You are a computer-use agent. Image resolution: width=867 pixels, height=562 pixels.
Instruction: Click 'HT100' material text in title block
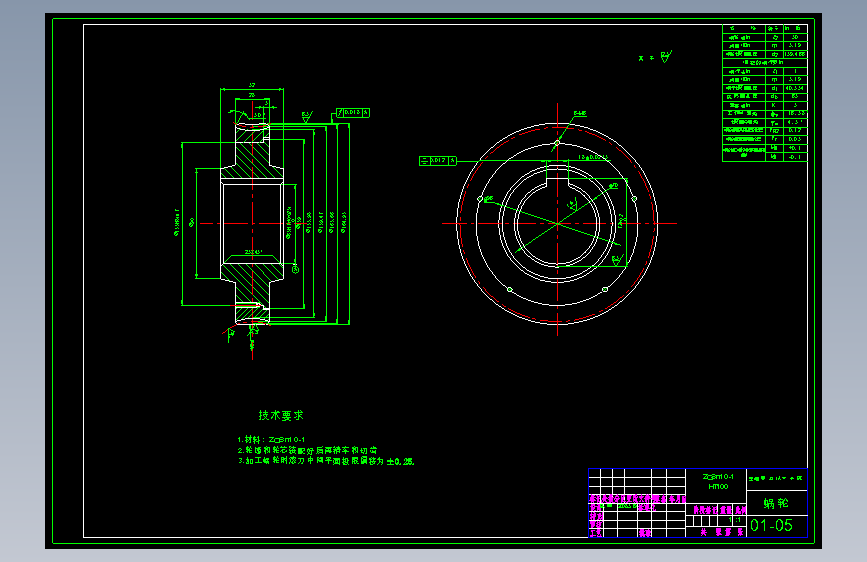point(718,487)
